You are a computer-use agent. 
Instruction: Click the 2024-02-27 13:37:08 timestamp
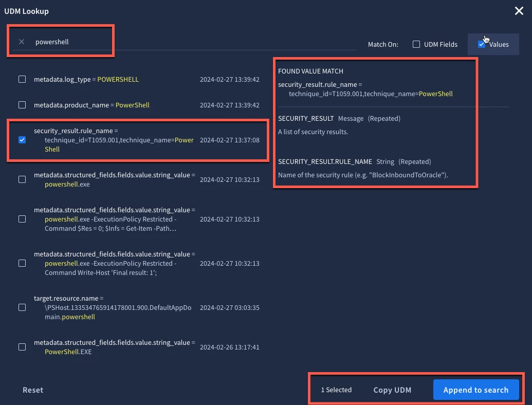[229, 140]
